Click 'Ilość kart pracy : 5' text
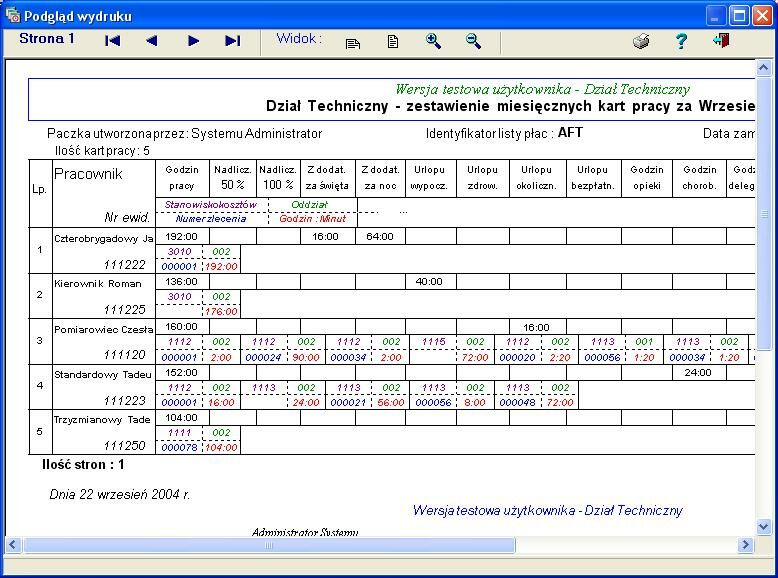Viewport: 778px width, 578px height. pos(102,151)
